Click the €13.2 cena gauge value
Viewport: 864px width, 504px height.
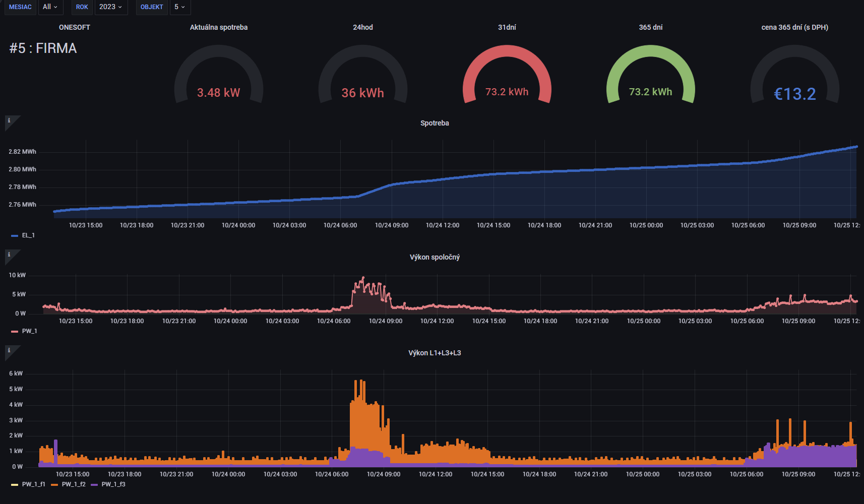tap(794, 94)
